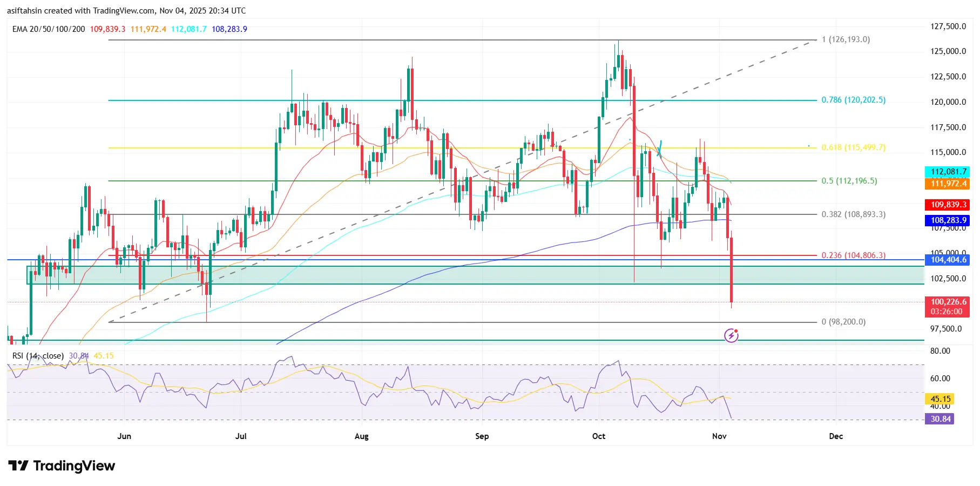Click the Sep label on time axis

click(x=482, y=436)
